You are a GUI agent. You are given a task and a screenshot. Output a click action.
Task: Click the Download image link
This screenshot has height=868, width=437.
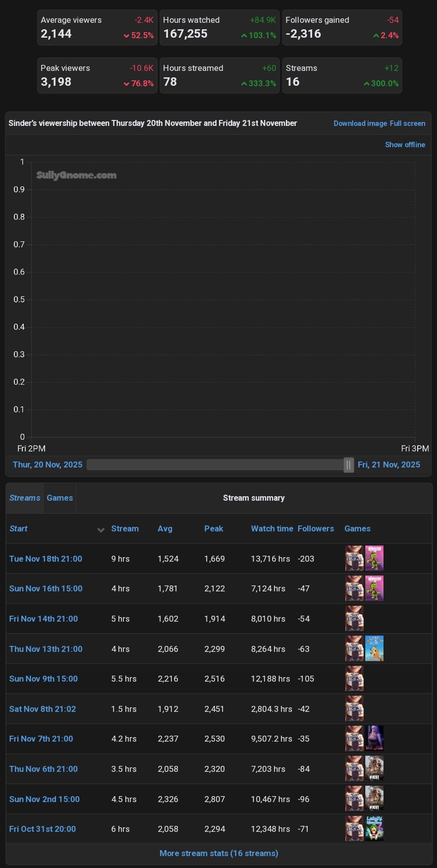click(360, 123)
